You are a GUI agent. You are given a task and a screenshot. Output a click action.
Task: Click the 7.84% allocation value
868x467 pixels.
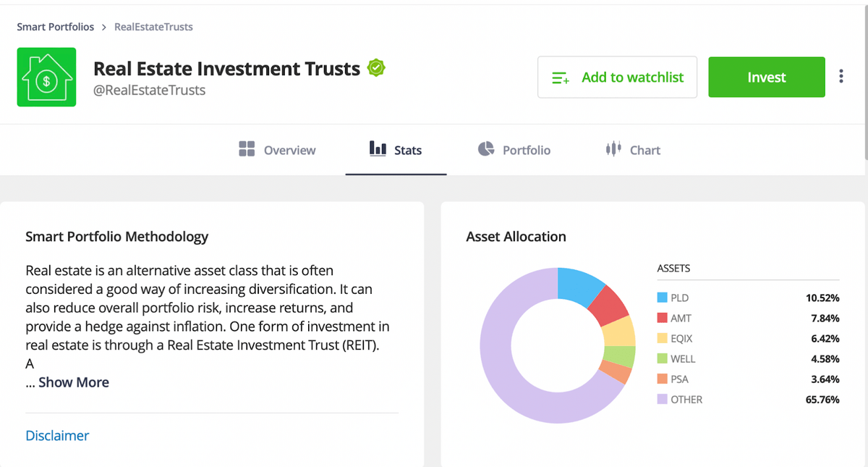(825, 318)
